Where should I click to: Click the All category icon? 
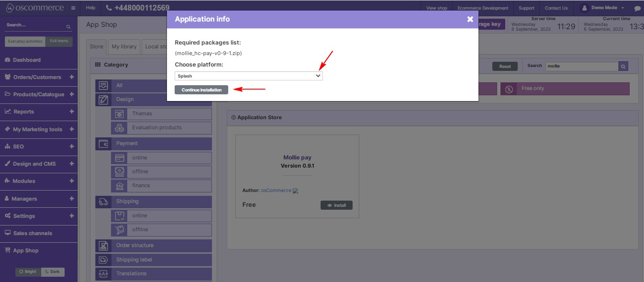click(x=103, y=86)
